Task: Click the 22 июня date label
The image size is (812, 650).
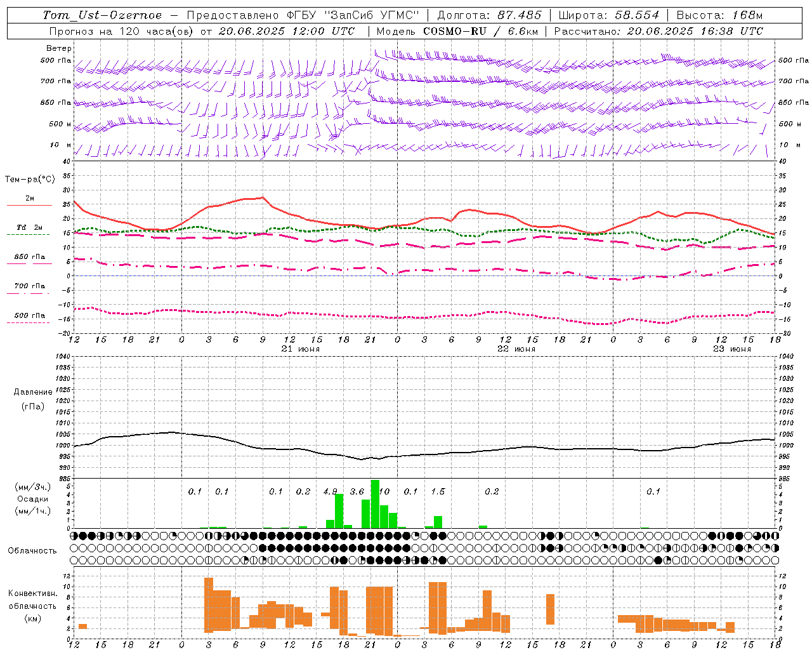Action: (516, 350)
